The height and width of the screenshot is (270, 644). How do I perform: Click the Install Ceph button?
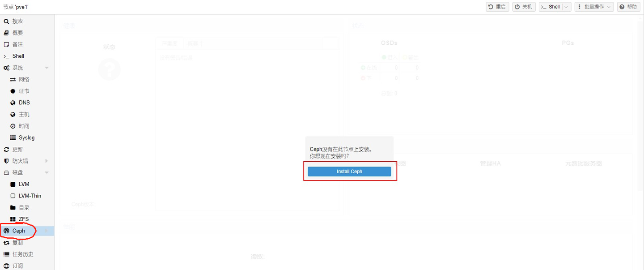[349, 171]
